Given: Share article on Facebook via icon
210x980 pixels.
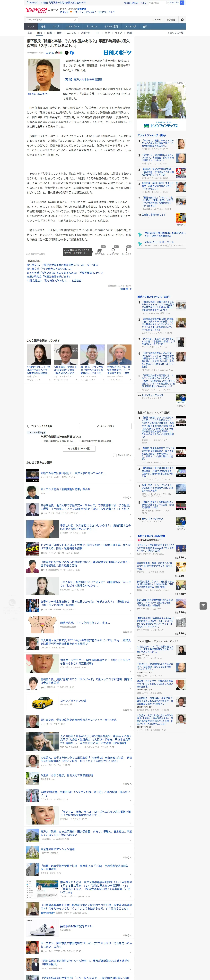Looking at the screenshot, I should [72, 53].
